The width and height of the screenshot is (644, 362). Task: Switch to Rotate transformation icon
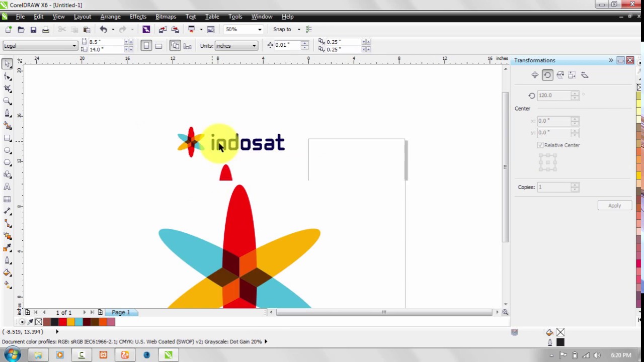547,75
